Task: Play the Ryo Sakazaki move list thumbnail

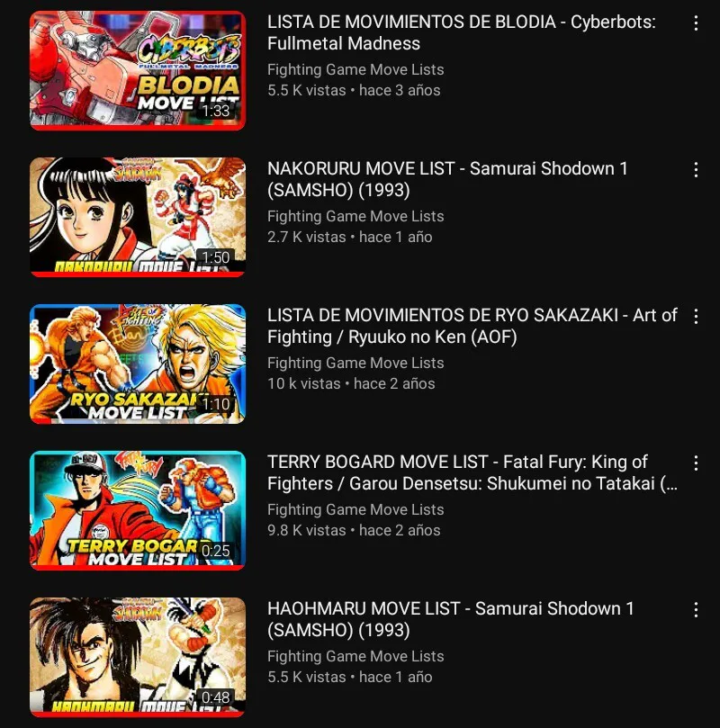Action: coord(138,364)
